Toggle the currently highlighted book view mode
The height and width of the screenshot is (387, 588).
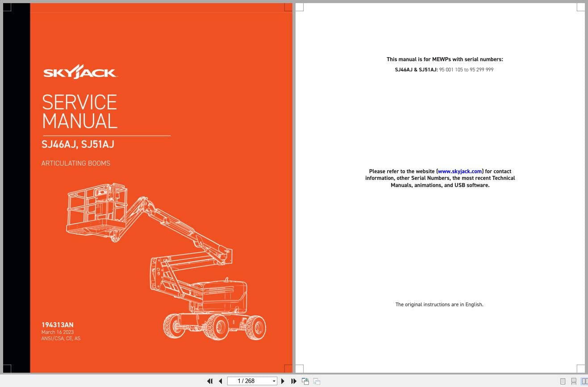(584, 381)
